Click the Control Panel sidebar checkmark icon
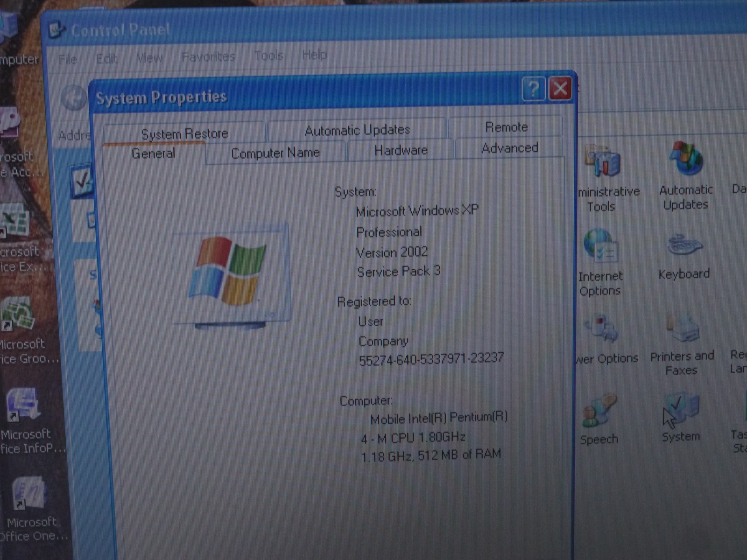The image size is (747, 560). click(82, 181)
